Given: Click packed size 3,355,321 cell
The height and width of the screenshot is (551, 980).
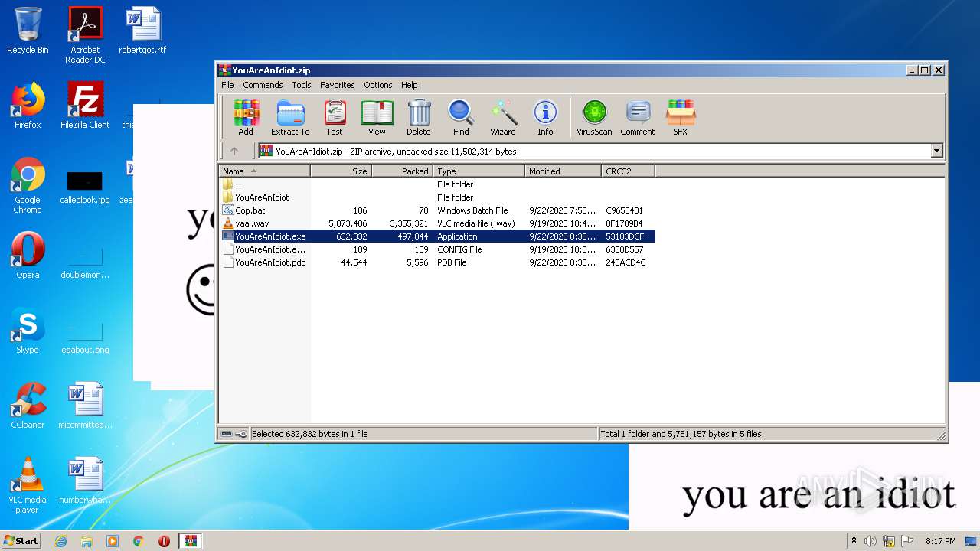Looking at the screenshot, I should tap(408, 223).
